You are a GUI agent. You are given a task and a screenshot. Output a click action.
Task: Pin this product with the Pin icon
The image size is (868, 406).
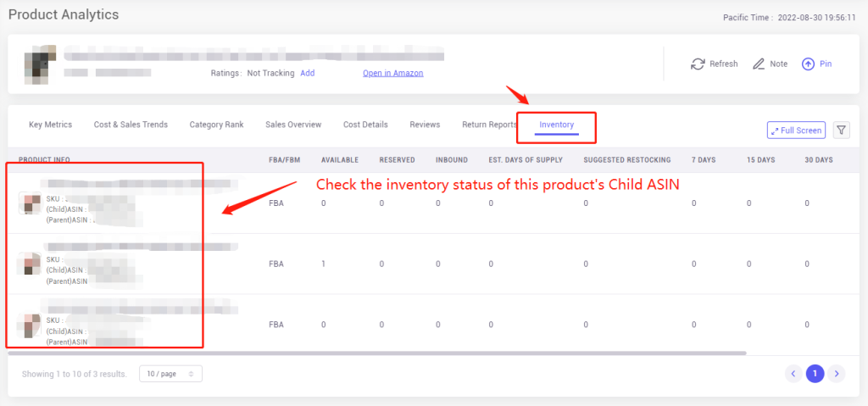808,64
